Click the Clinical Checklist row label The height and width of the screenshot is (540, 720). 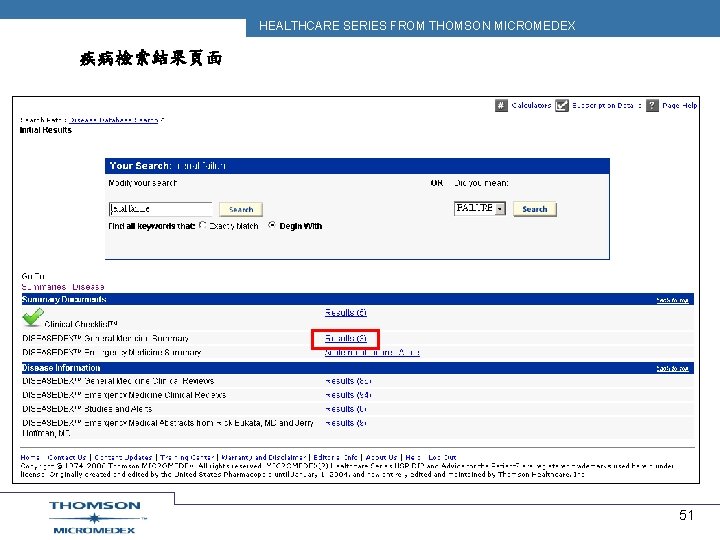pos(81,324)
